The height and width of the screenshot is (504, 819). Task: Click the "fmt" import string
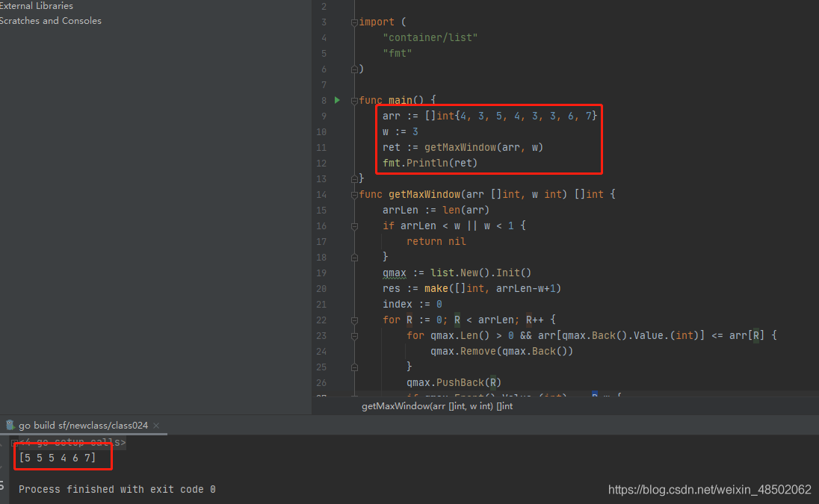397,53
